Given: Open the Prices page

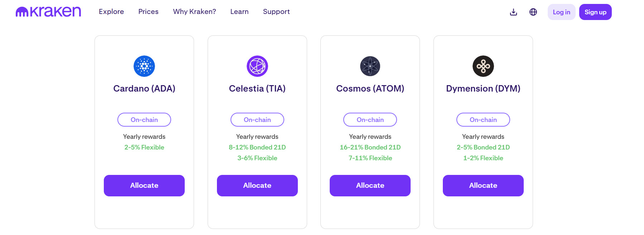Looking at the screenshot, I should pyautogui.click(x=148, y=12).
